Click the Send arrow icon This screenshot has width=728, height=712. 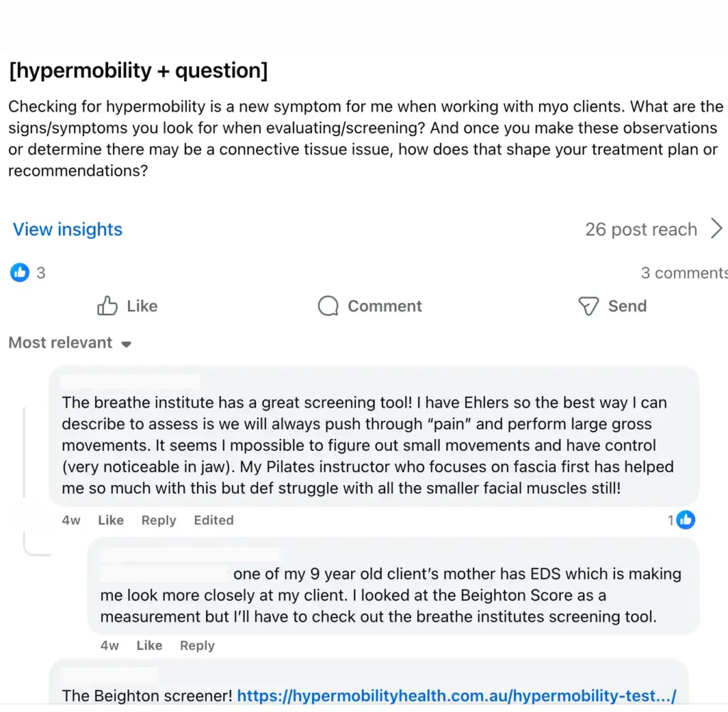(x=589, y=306)
